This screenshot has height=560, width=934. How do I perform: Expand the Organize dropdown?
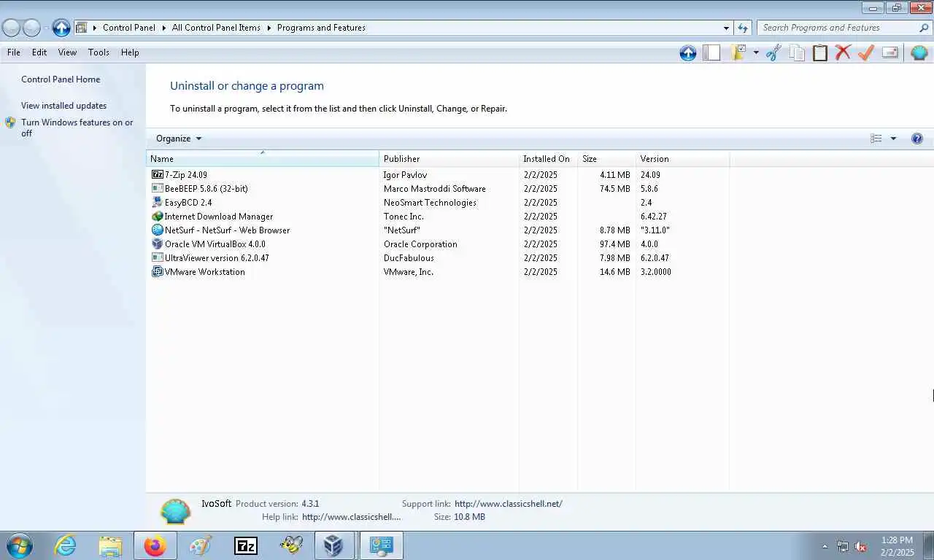tap(179, 139)
